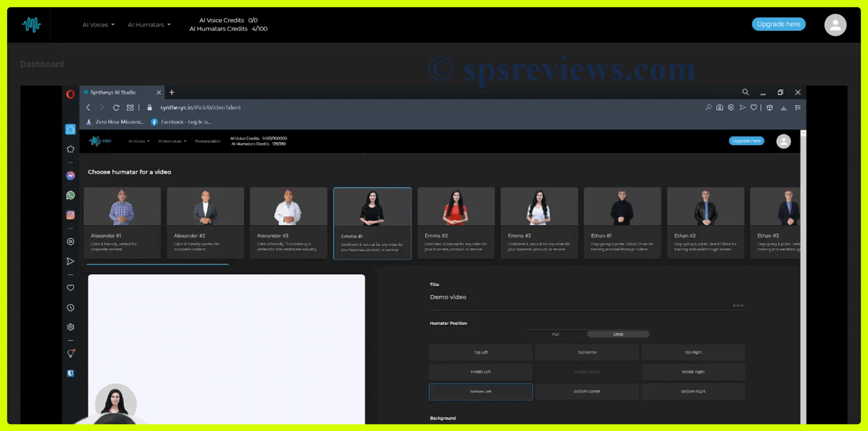Image resolution: width=868 pixels, height=431 pixels.
Task: Open the Opera sidebar home icon
Action: [x=71, y=129]
